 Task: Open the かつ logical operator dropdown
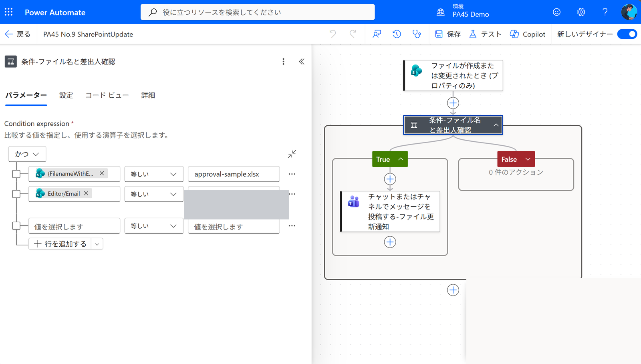(x=27, y=154)
